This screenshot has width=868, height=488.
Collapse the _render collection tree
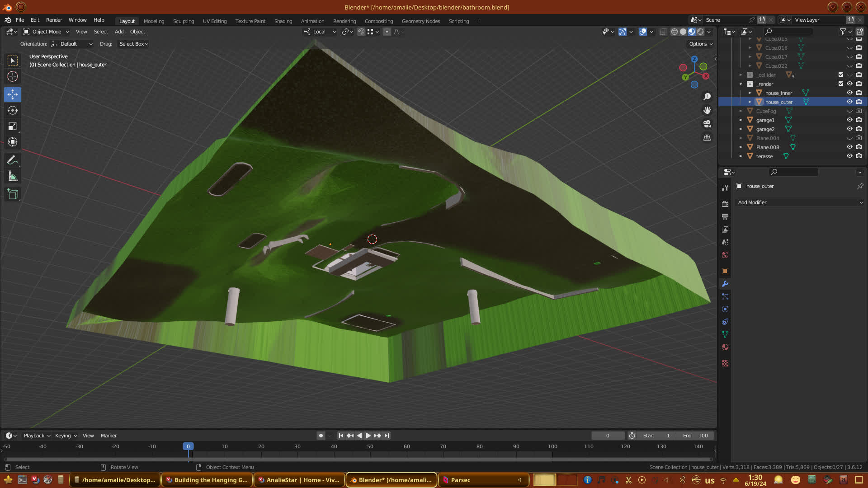tap(741, 84)
